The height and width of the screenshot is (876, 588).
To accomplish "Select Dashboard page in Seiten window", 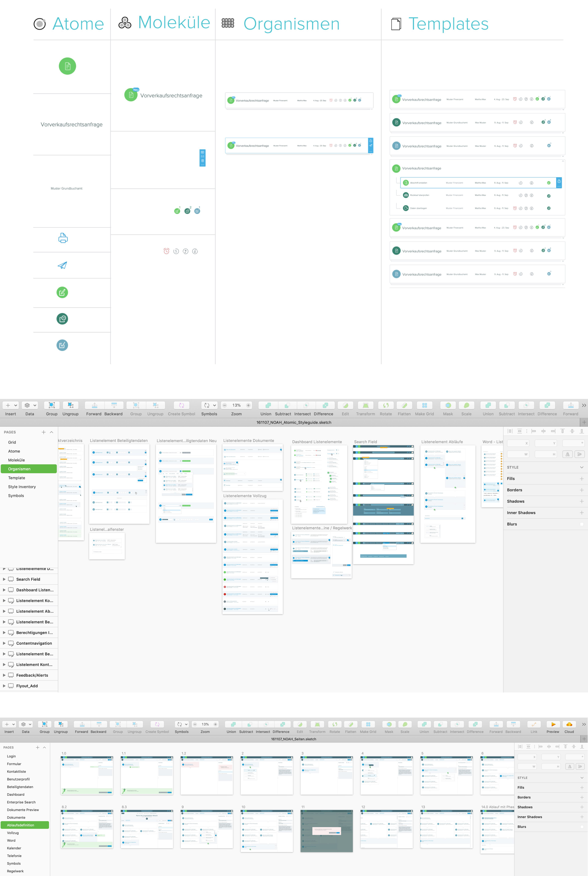I will [16, 795].
